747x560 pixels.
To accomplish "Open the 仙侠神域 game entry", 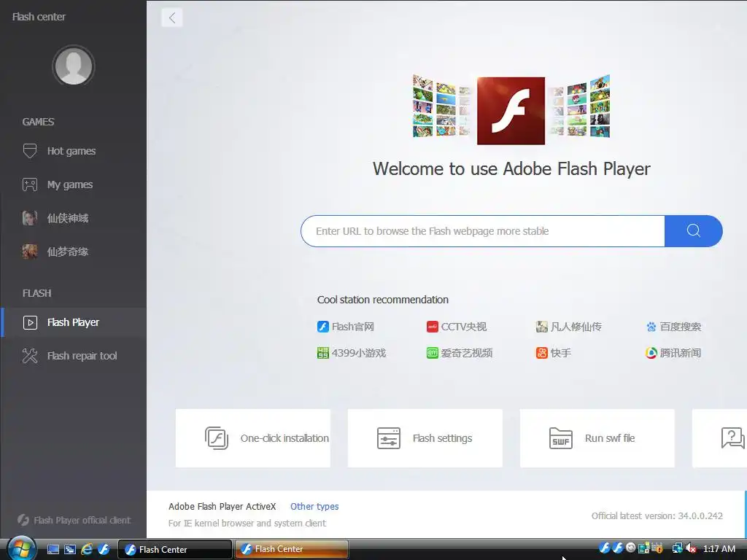I will pyautogui.click(x=74, y=218).
